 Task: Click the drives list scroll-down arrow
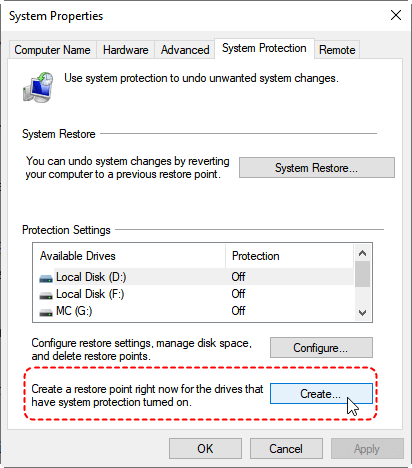click(362, 313)
